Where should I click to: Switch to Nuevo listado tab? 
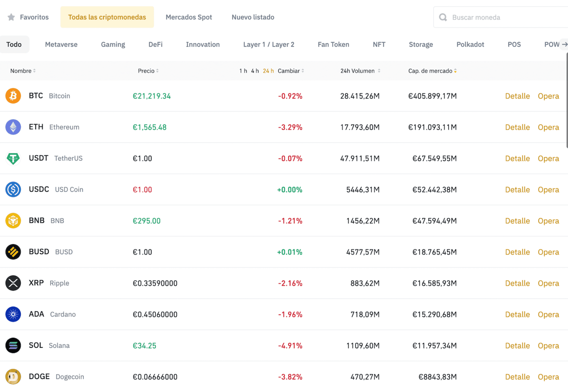(253, 17)
